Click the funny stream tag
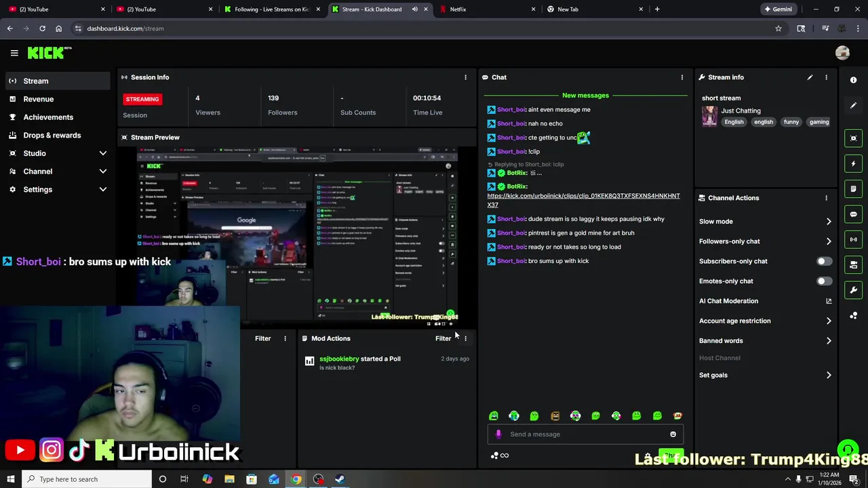This screenshot has height=488, width=868. [791, 122]
